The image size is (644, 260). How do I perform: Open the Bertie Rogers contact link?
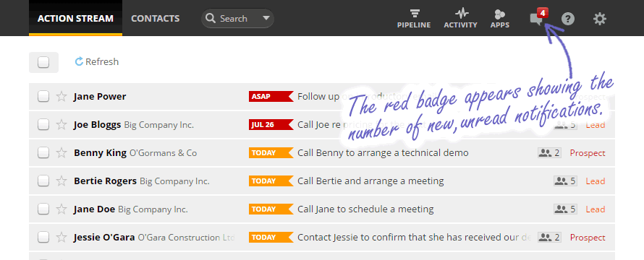105,181
